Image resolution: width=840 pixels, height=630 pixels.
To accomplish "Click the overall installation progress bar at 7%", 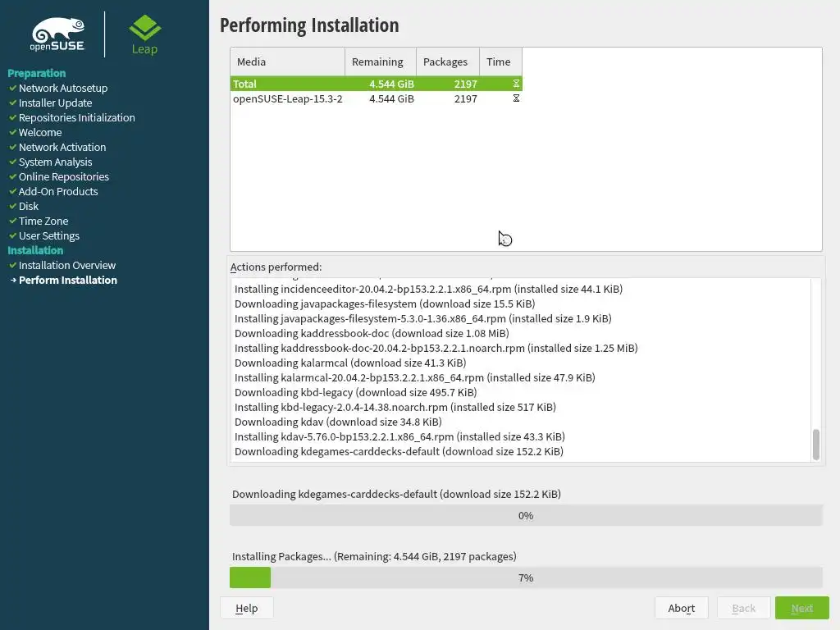I will 526,577.
